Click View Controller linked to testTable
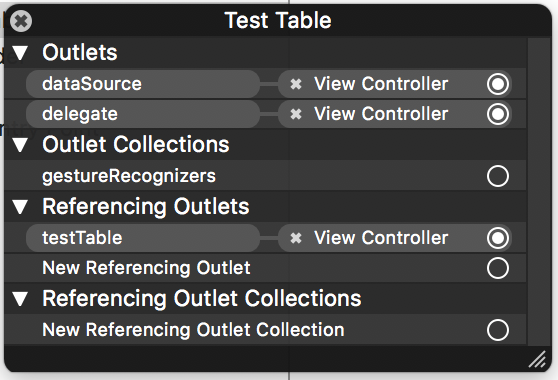558x380 pixels. pos(381,238)
